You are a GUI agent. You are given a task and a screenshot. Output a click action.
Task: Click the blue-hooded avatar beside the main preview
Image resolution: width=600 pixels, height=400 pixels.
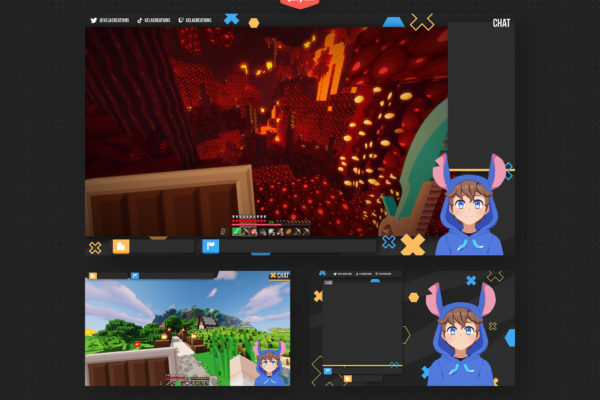(471, 206)
